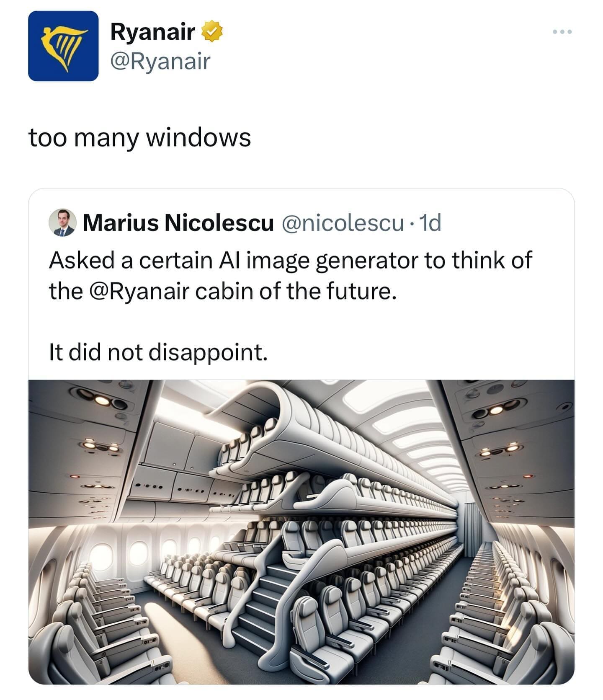
Task: Open the grey @Ryanair handle under name
Action: click(x=160, y=62)
